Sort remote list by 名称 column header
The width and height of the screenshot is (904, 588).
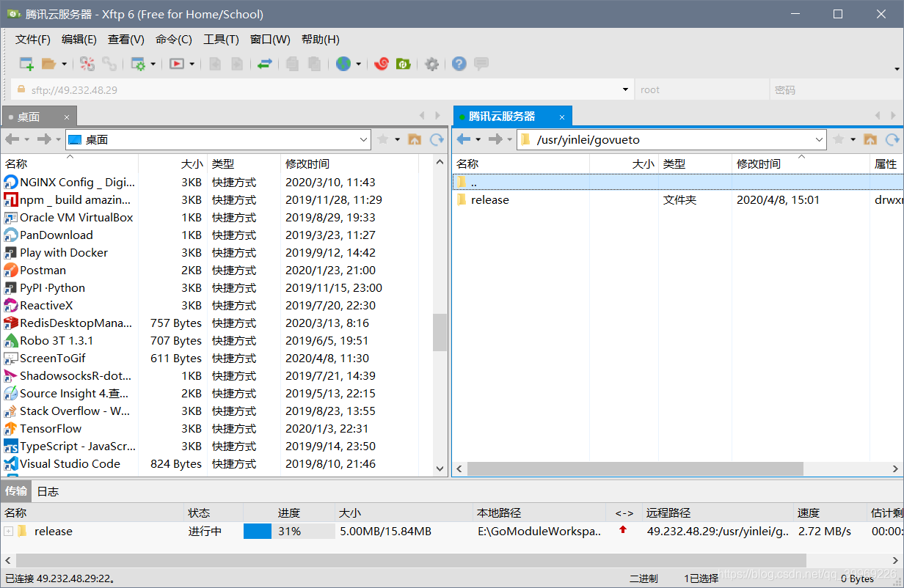[x=521, y=164]
